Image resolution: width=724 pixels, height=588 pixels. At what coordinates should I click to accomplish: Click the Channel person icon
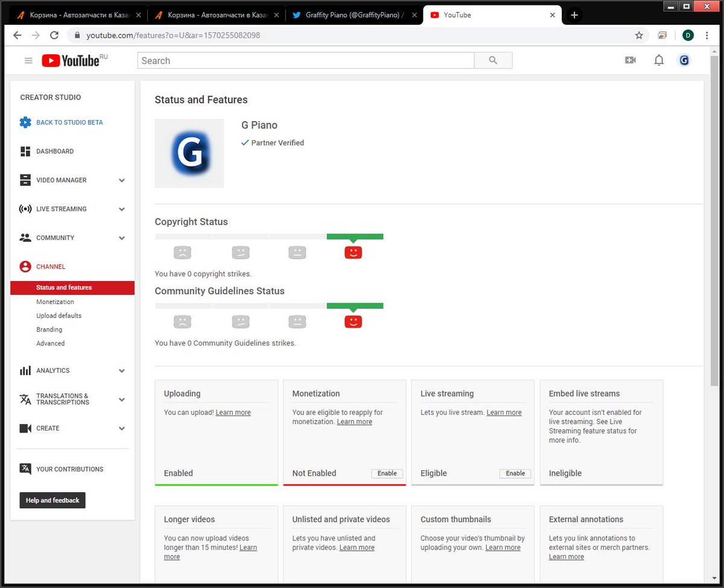point(25,267)
